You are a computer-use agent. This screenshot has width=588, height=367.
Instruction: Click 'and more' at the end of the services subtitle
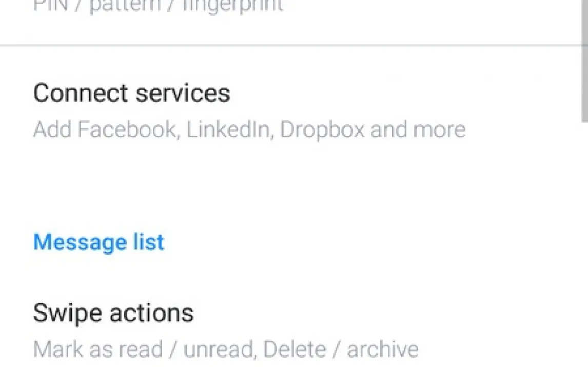[x=417, y=130]
